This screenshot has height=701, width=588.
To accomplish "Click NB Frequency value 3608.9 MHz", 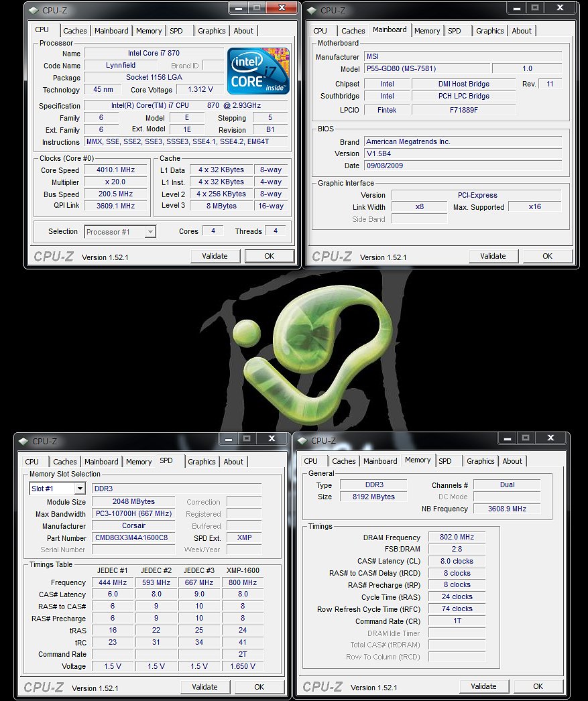I will [x=507, y=509].
